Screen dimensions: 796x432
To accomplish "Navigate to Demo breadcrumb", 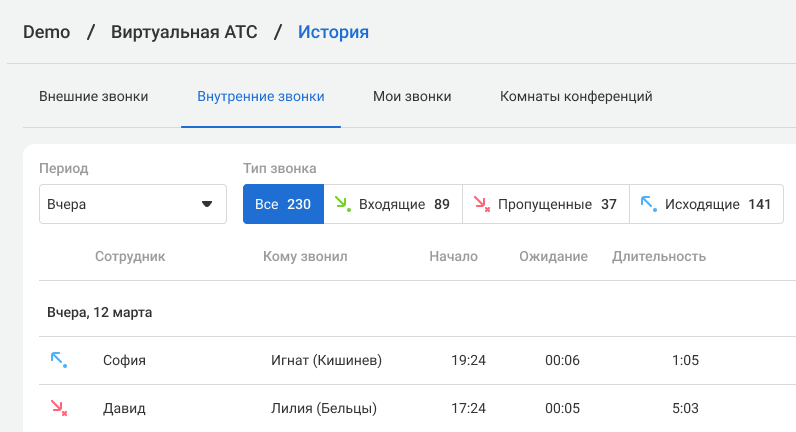I will pyautogui.click(x=46, y=32).
